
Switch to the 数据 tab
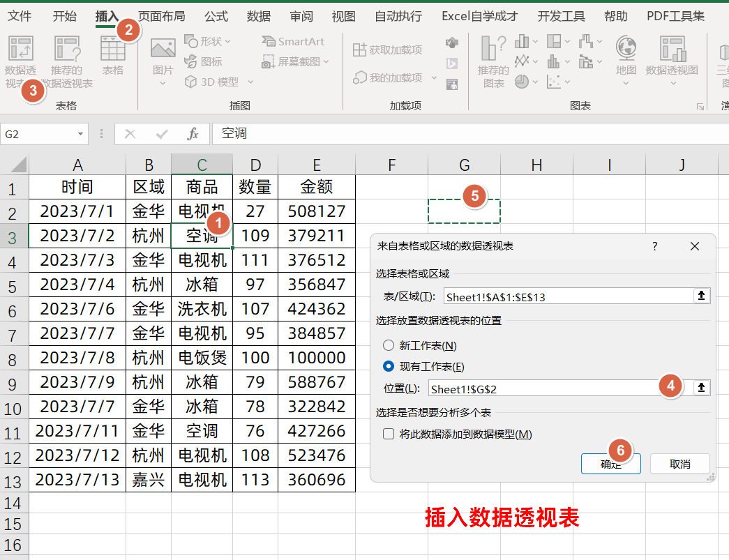tap(259, 16)
